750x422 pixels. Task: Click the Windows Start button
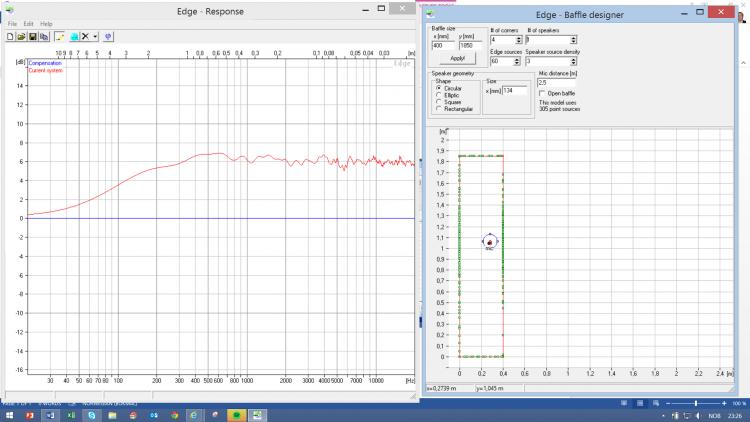(x=8, y=414)
